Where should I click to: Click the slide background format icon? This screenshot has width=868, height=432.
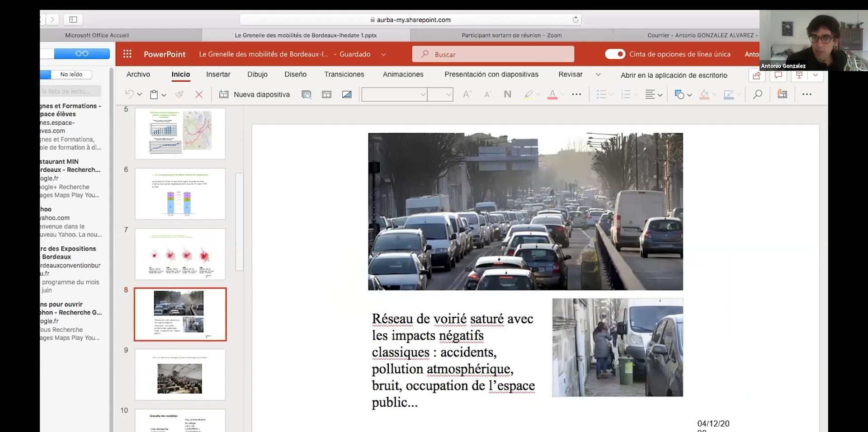coord(347,94)
